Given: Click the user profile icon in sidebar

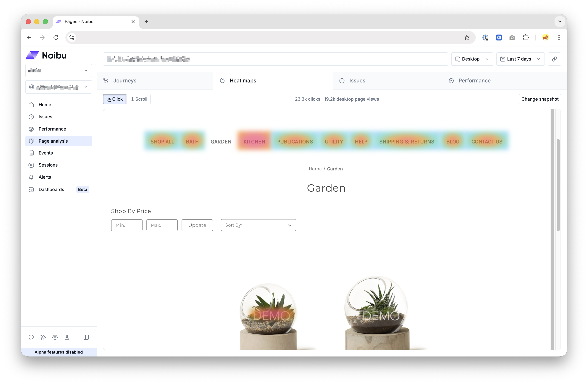Looking at the screenshot, I should [x=67, y=337].
